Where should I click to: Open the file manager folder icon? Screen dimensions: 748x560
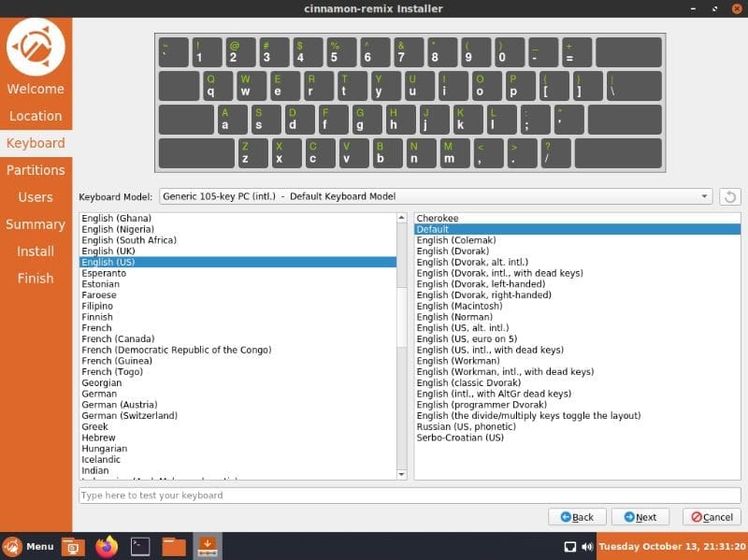[x=174, y=547]
